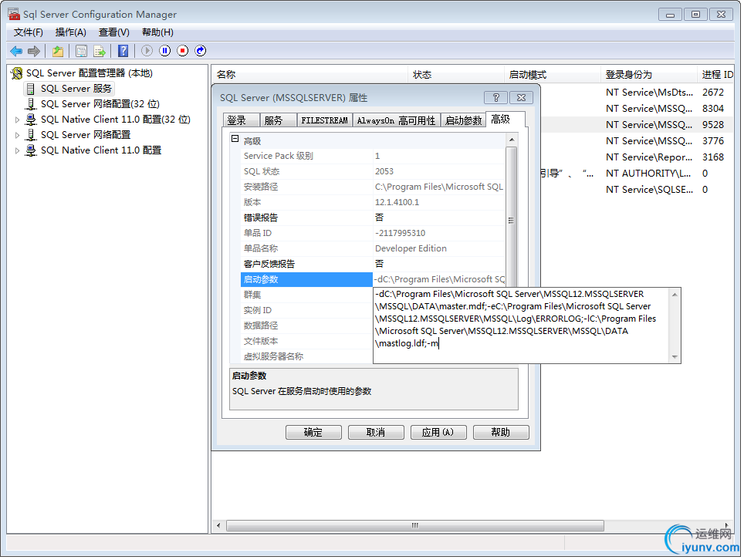This screenshot has width=744, height=560.
Task: Click the Export list toolbar icon
Action: click(99, 51)
